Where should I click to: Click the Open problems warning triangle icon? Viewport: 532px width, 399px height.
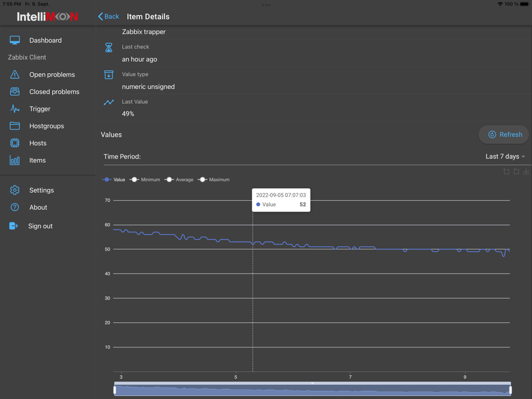pos(14,74)
